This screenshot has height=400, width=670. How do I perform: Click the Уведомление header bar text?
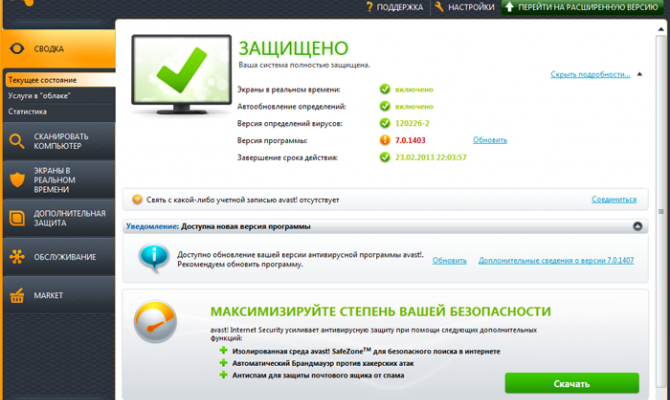(218, 226)
